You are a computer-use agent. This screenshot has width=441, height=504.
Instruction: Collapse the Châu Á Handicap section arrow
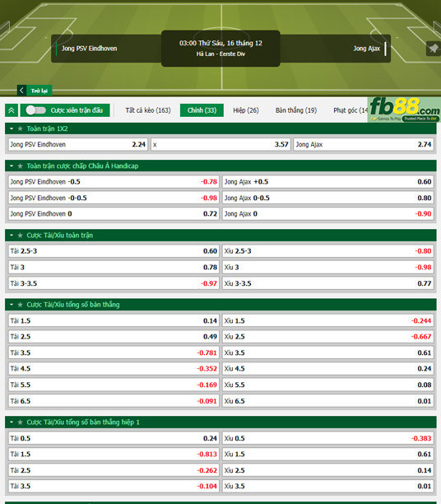[12, 166]
